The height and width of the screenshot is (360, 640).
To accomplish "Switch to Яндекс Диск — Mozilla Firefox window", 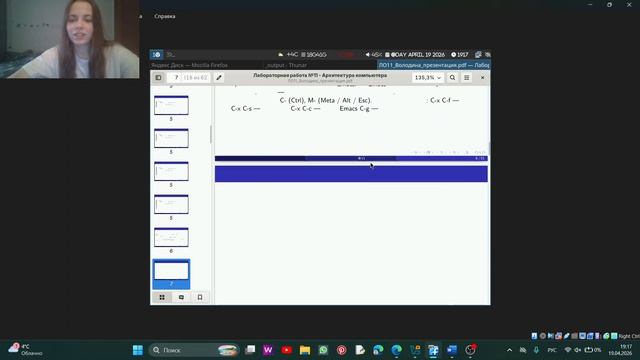I will click(x=190, y=65).
